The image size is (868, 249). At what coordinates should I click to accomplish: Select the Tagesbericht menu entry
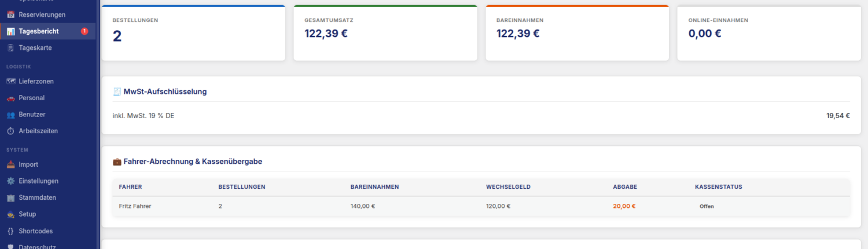pyautogui.click(x=47, y=31)
